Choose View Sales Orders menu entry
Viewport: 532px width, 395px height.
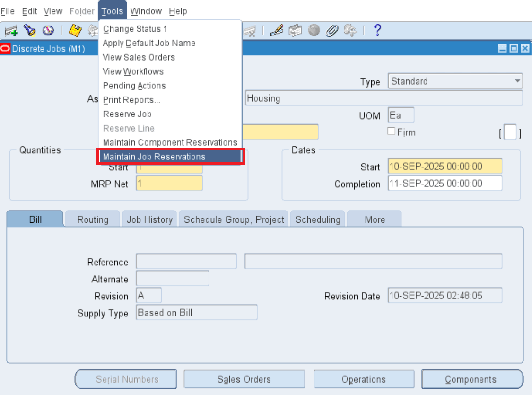[170, 57]
